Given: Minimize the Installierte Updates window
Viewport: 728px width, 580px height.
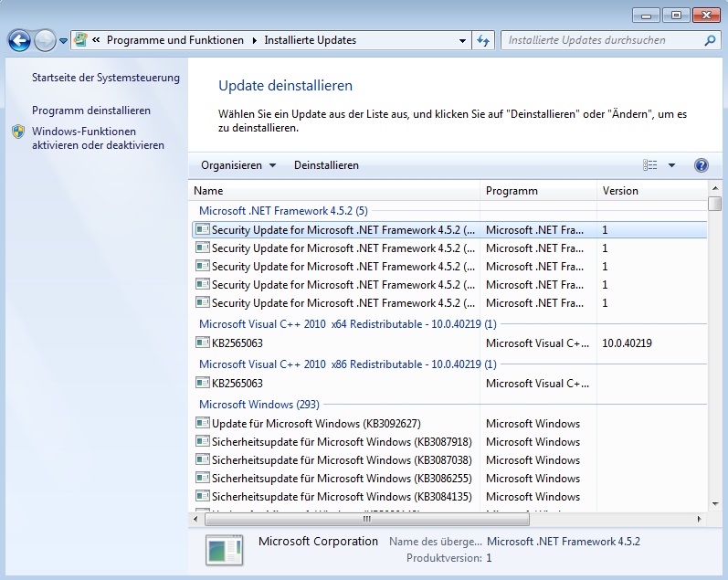Looking at the screenshot, I should (646, 16).
